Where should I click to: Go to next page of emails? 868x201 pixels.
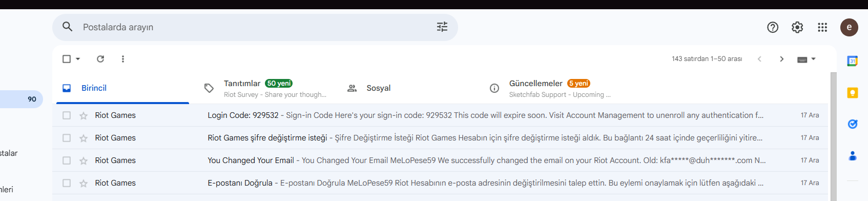(x=781, y=59)
